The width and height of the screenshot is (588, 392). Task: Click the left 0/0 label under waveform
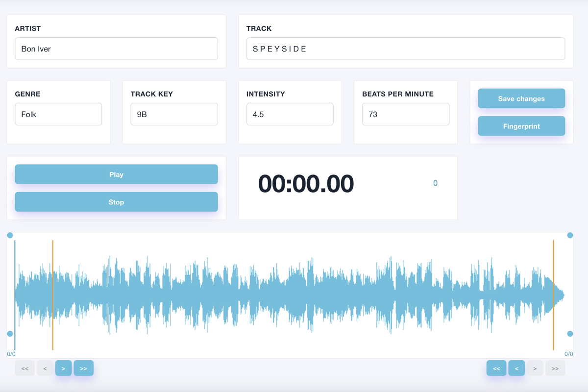pyautogui.click(x=11, y=354)
